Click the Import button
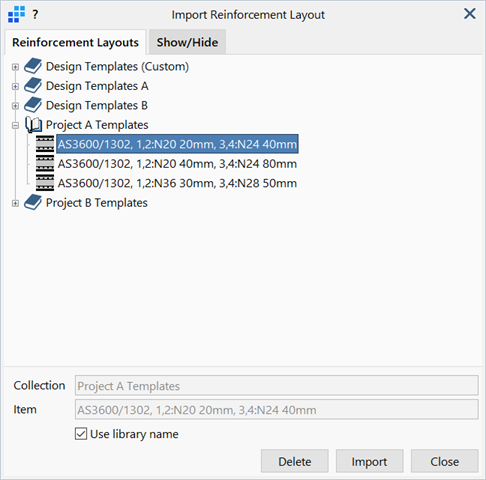This screenshot has width=486, height=480. tap(369, 461)
